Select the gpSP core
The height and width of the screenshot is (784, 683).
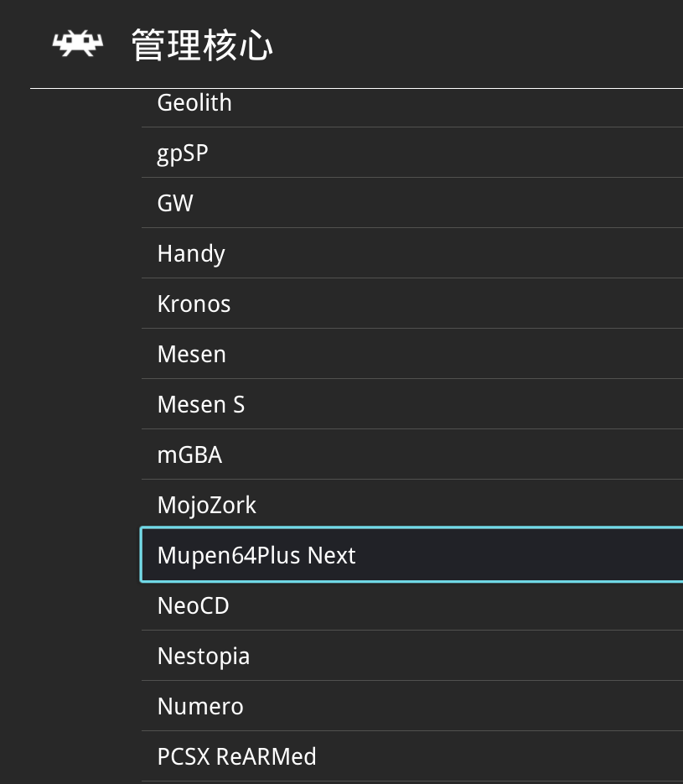pos(183,153)
